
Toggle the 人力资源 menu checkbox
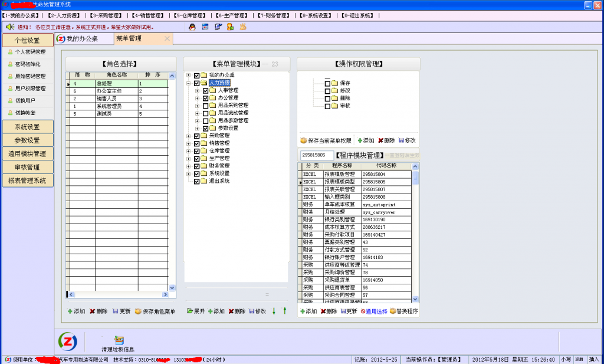click(196, 83)
